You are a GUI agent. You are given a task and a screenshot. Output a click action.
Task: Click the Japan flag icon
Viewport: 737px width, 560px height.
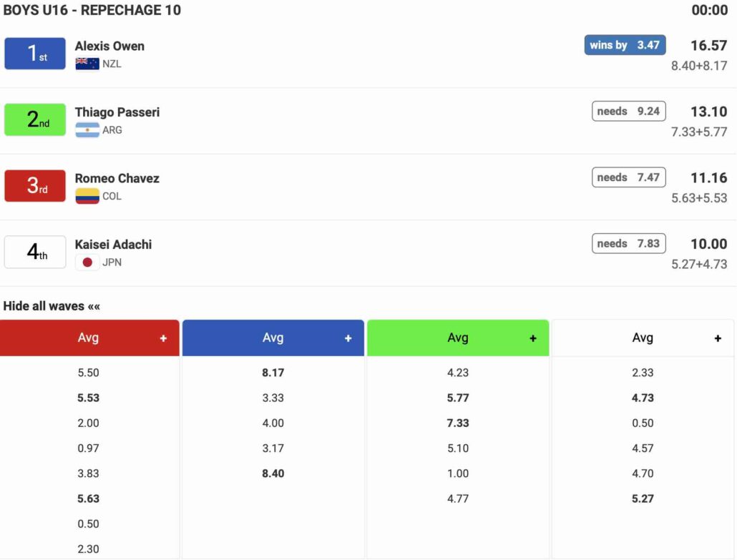coord(87,262)
